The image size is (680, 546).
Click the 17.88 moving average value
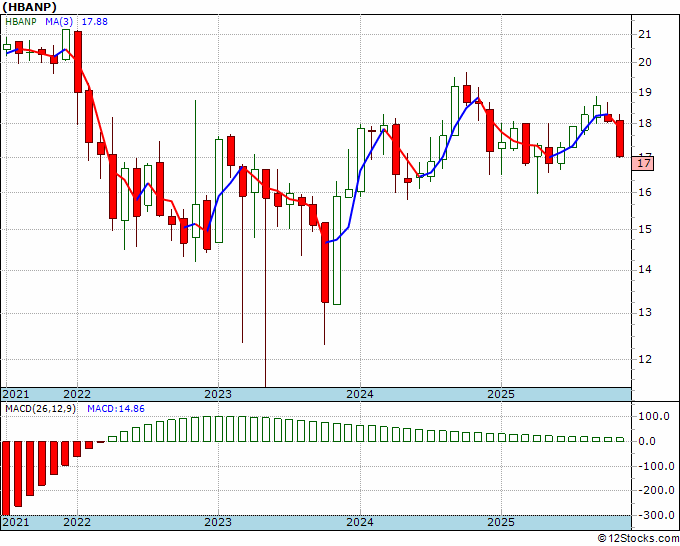click(x=95, y=22)
